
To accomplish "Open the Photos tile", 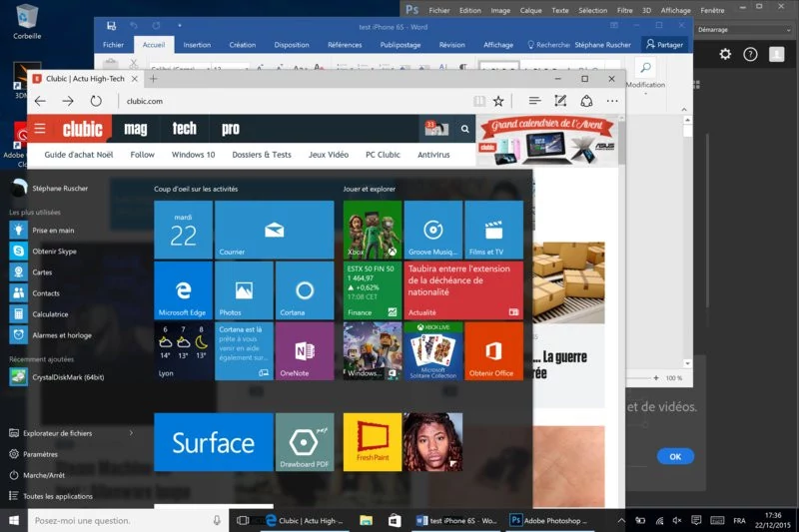I will click(x=244, y=290).
